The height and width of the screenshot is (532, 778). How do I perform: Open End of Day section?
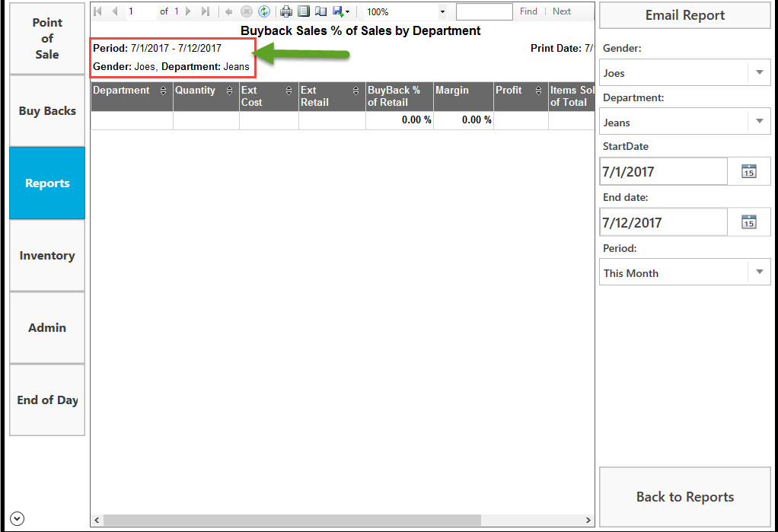47,400
